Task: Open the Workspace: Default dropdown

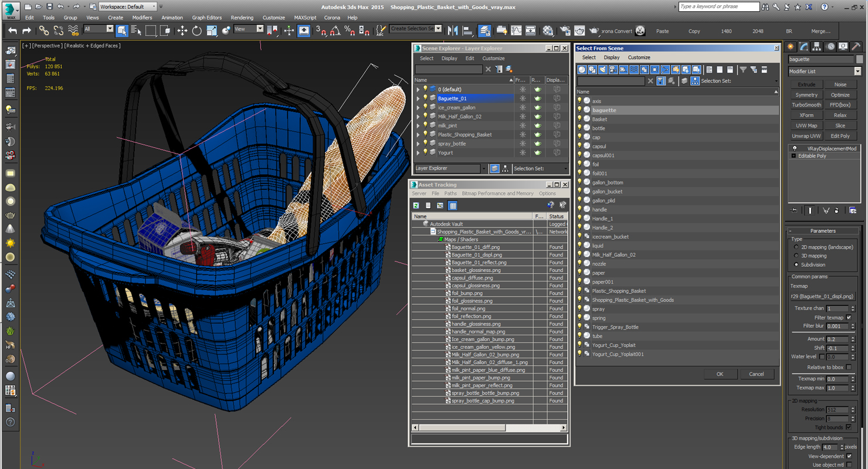Action: tap(128, 6)
